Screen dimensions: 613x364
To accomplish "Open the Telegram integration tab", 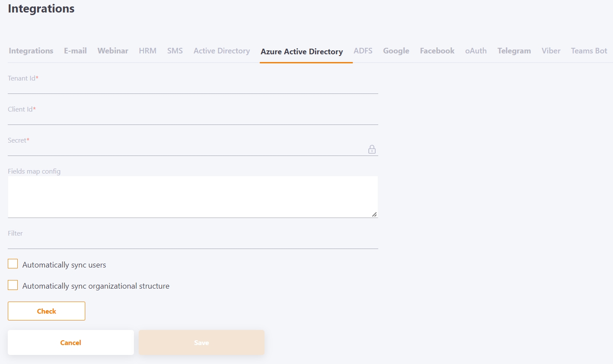I will coord(514,50).
